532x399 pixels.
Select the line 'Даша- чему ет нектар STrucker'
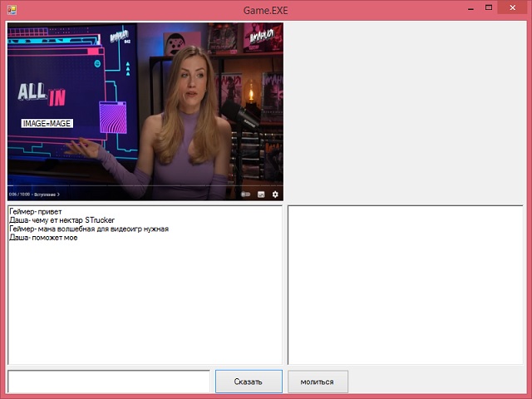[x=62, y=220]
